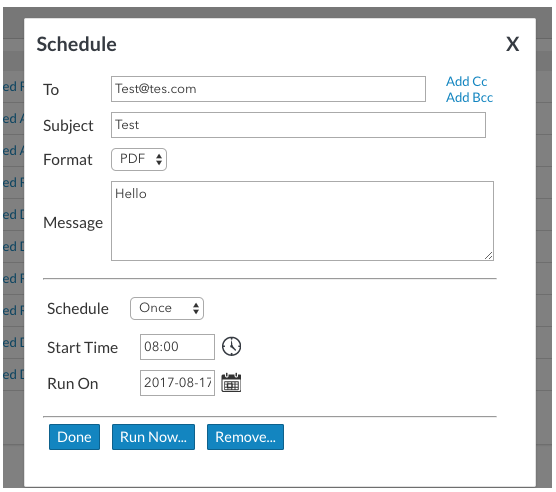The image size is (556, 492).
Task: Grab the Message box resize handle
Action: (x=489, y=256)
